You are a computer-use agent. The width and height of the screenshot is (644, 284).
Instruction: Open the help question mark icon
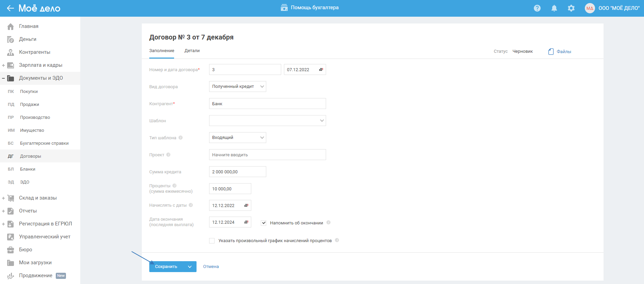pos(537,8)
